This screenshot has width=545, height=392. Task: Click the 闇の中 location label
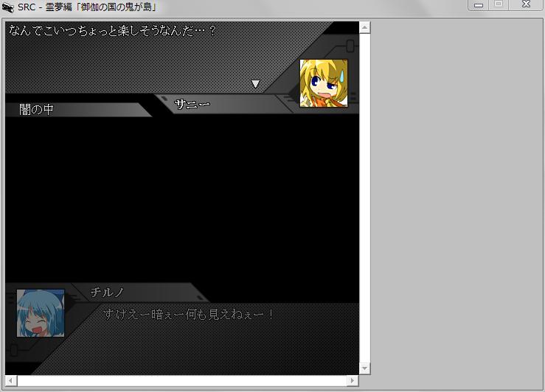click(x=37, y=110)
